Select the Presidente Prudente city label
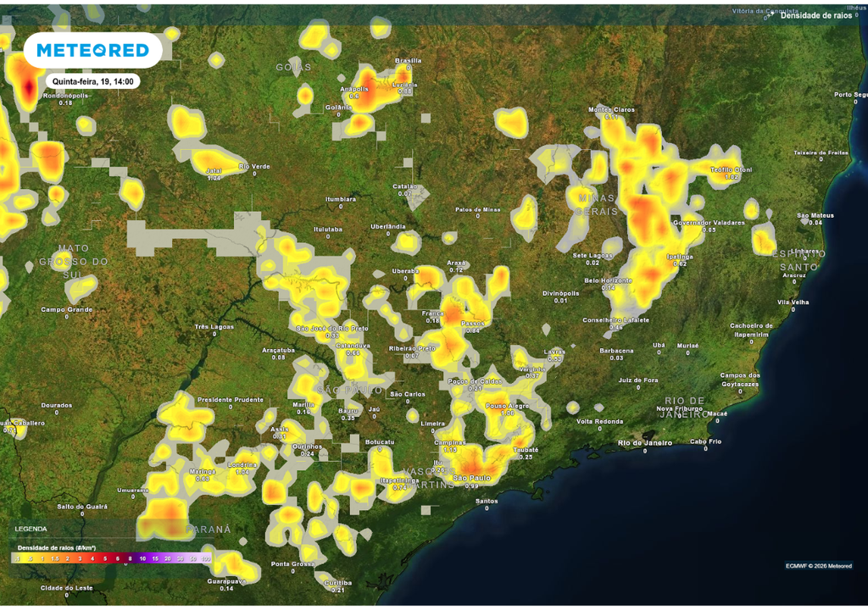 coord(230,400)
